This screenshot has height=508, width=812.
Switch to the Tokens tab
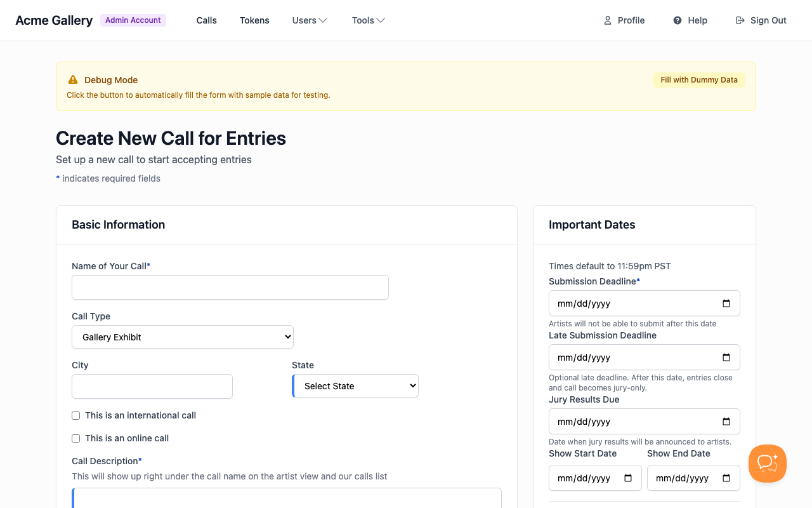(254, 20)
